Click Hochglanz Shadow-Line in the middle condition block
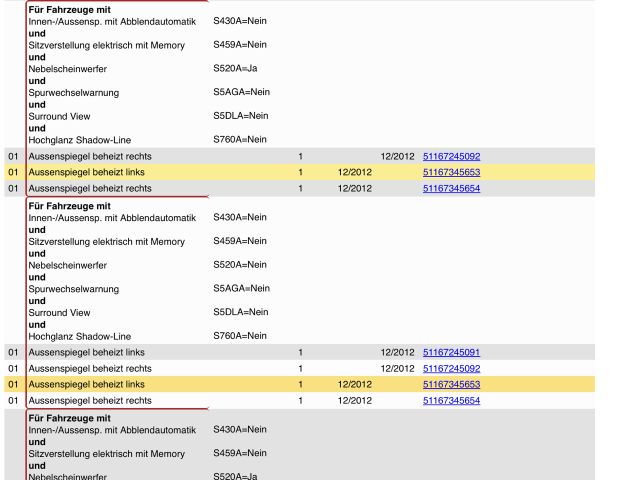Image resolution: width=640 pixels, height=480 pixels. (x=79, y=337)
